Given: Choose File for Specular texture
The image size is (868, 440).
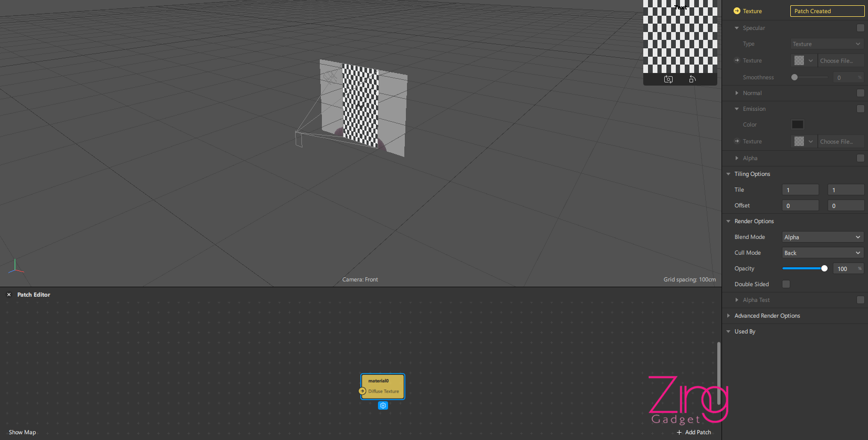Looking at the screenshot, I should click(x=841, y=61).
